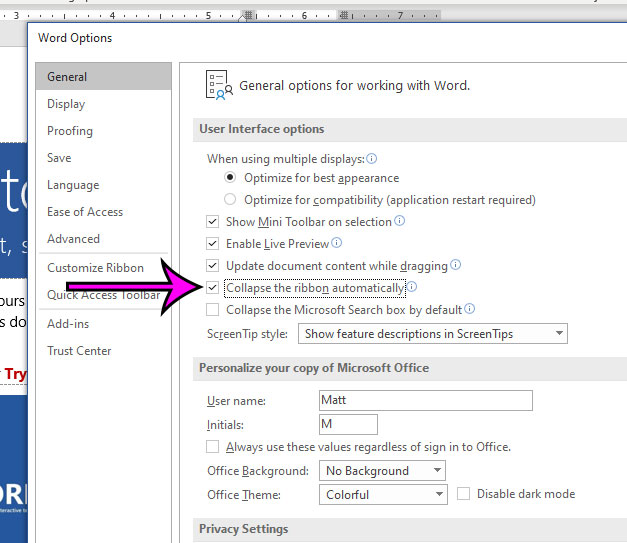Click the 'Word Options' dialog title
Viewport: 627px width, 543px height.
click(75, 38)
